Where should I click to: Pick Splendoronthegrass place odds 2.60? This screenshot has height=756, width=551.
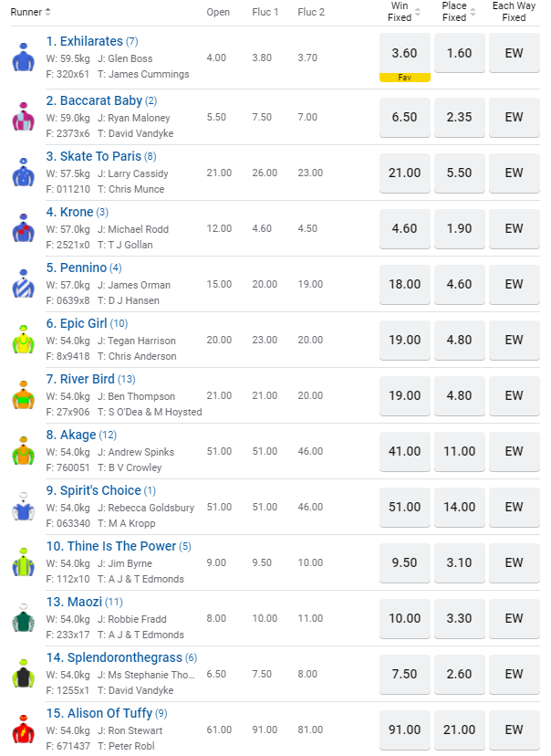coord(459,674)
